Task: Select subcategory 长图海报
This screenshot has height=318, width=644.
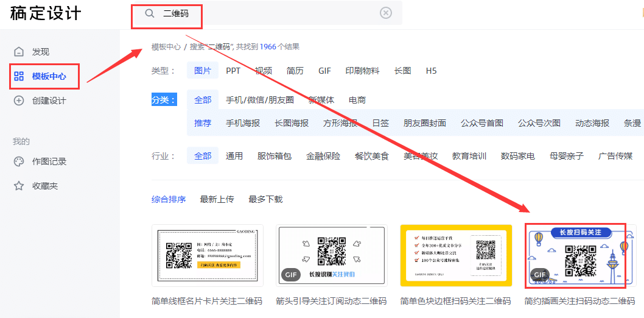Action: click(292, 123)
